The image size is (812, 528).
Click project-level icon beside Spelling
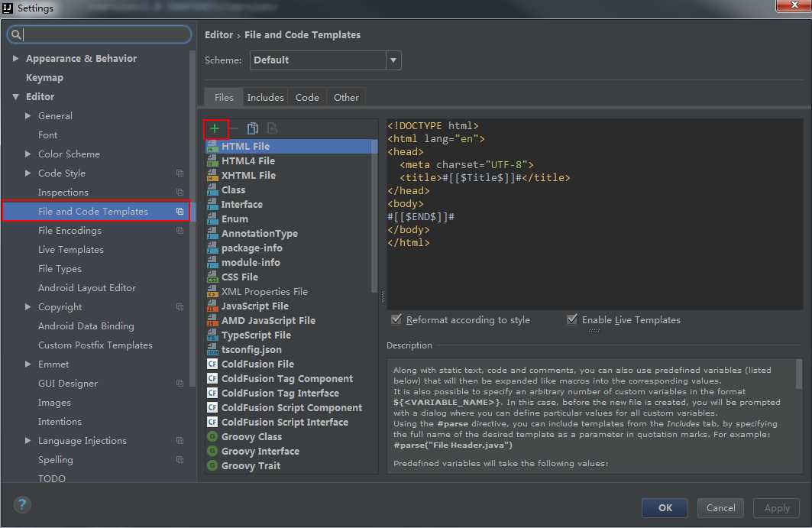pyautogui.click(x=180, y=459)
